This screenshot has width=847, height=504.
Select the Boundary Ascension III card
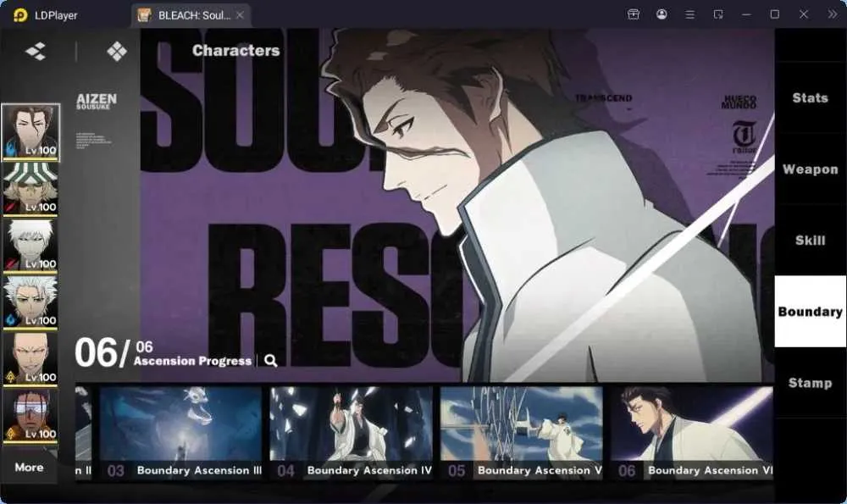[x=180, y=432]
